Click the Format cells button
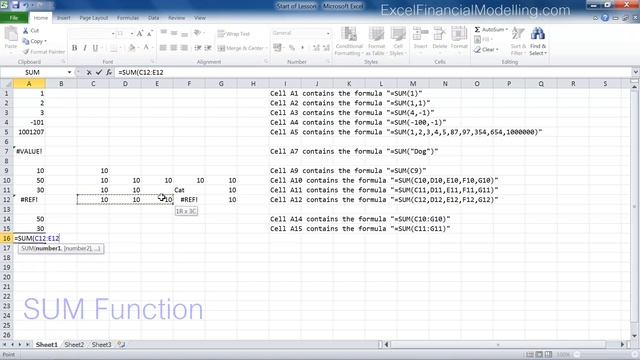 [x=459, y=38]
